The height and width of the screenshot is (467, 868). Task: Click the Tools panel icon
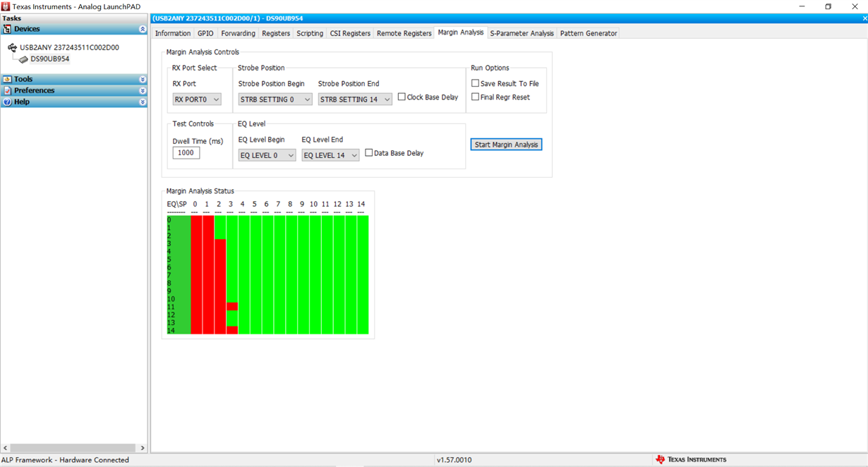tap(7, 79)
